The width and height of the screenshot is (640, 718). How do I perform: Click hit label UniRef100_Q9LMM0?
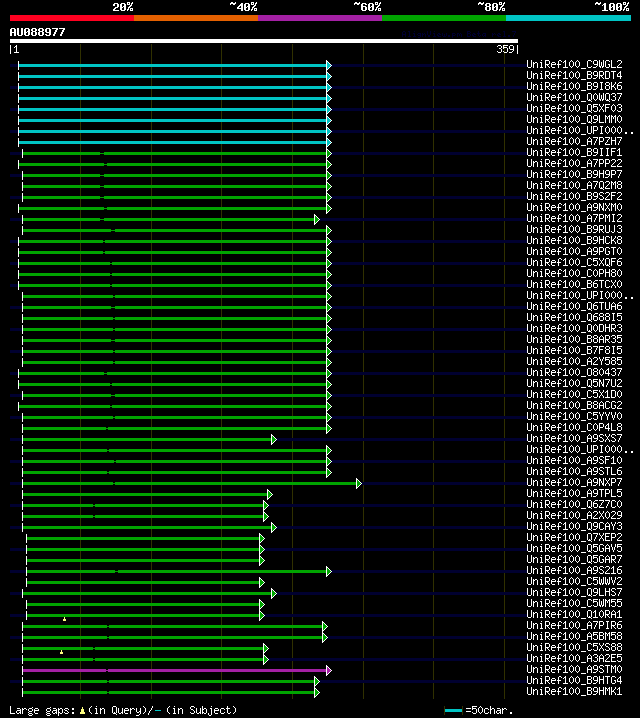coord(574,119)
